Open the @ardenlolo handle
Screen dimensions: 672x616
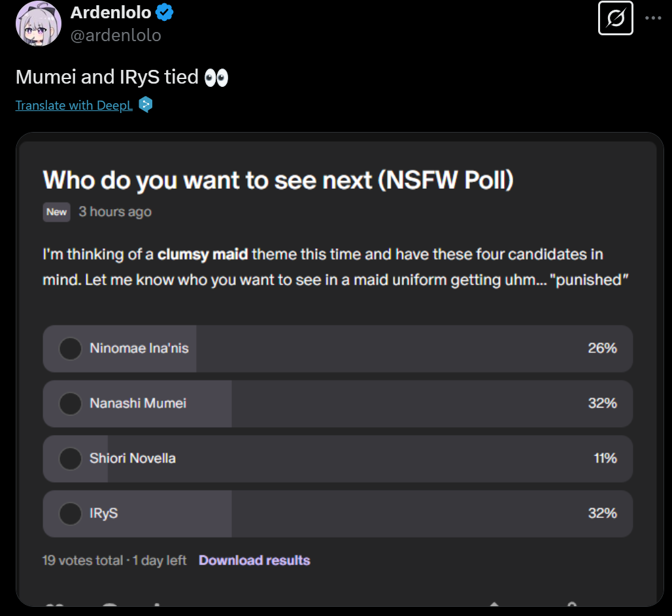point(116,35)
